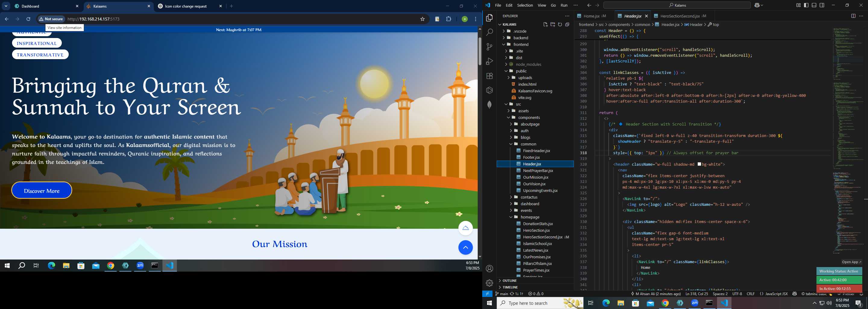This screenshot has height=309, width=868.
Task: Click the INSPIRATIONAL pill label
Action: point(37,43)
